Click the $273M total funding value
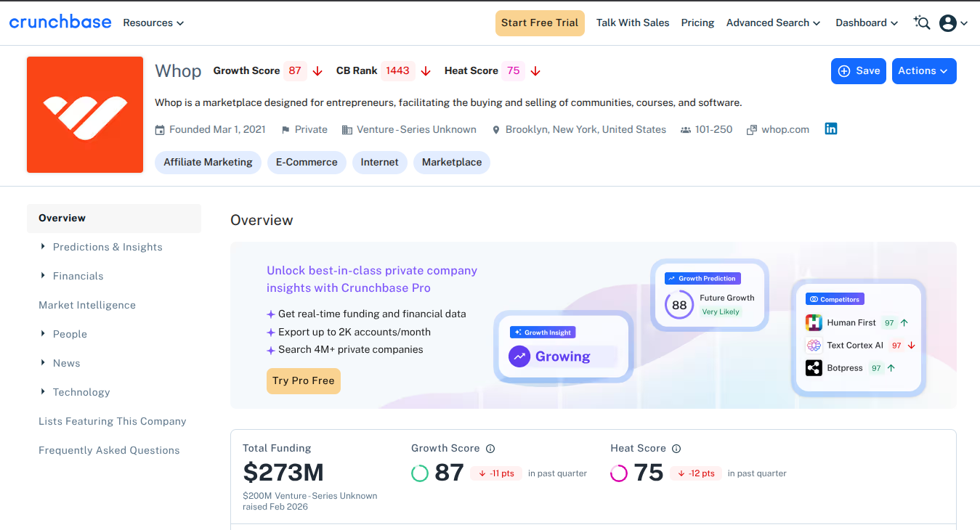The width and height of the screenshot is (980, 530). 283,473
